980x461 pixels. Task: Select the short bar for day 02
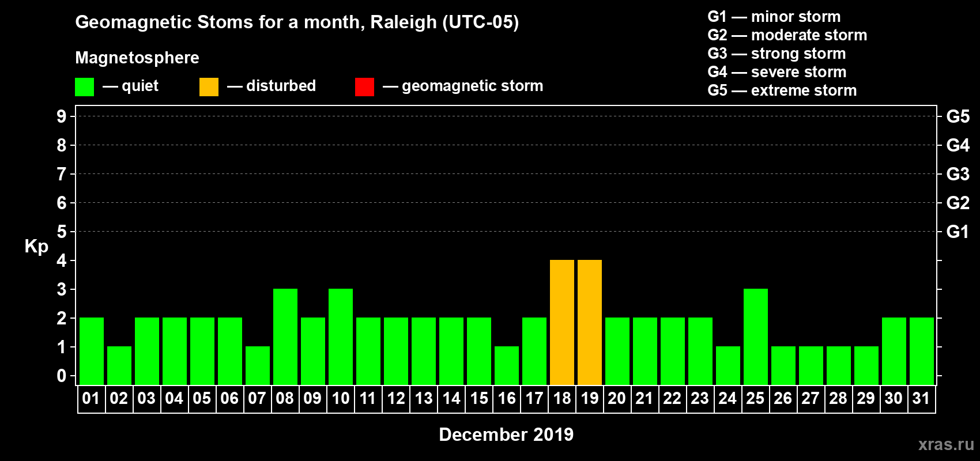tap(119, 365)
